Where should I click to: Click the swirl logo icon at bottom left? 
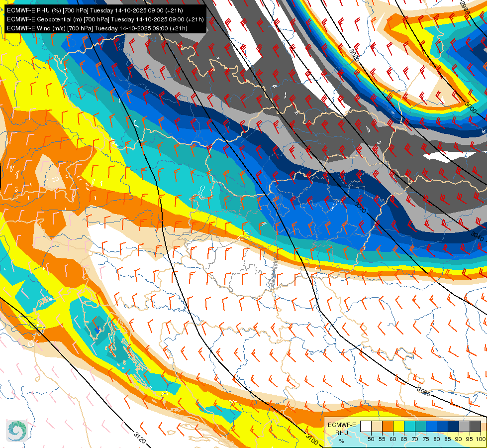[17, 431]
